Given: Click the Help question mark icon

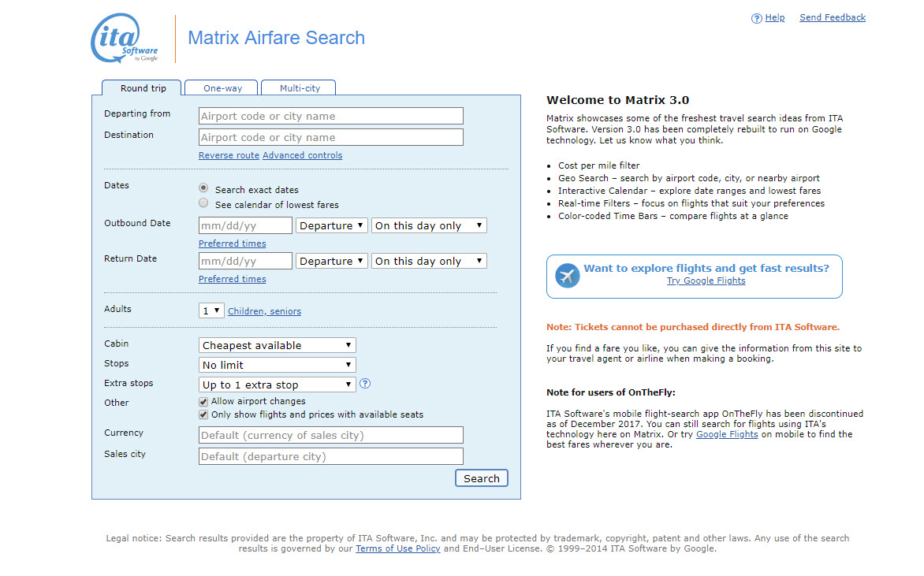Looking at the screenshot, I should coord(757,18).
